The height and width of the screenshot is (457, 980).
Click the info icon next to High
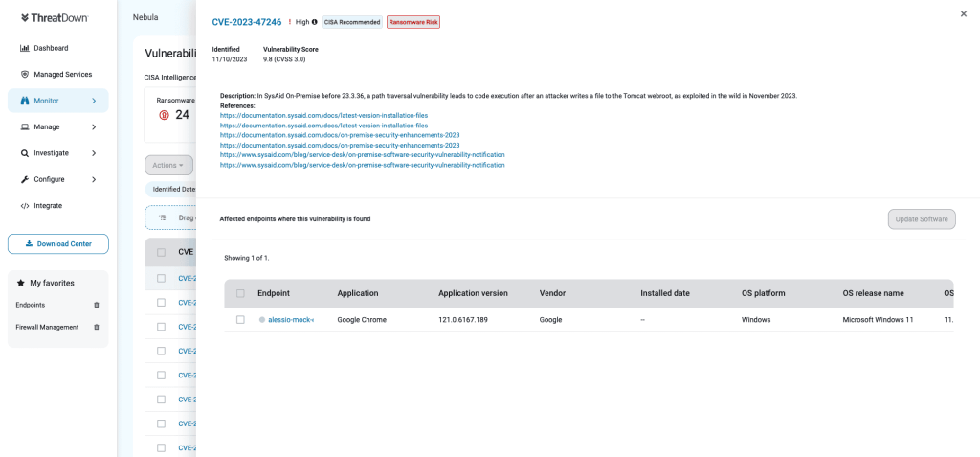point(314,22)
